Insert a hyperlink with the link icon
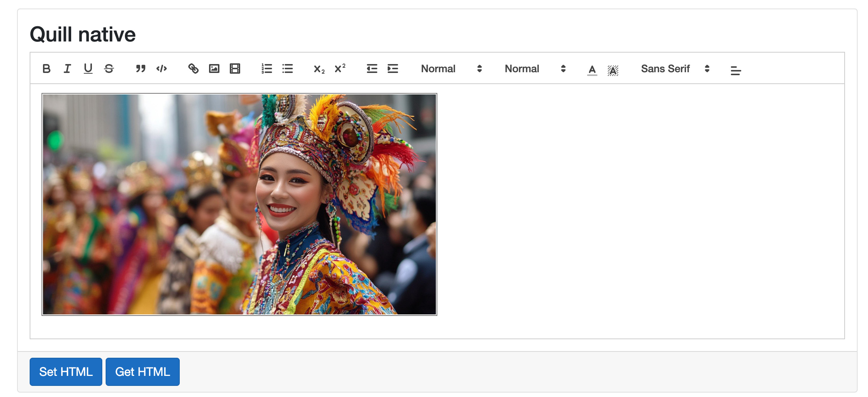 click(193, 69)
